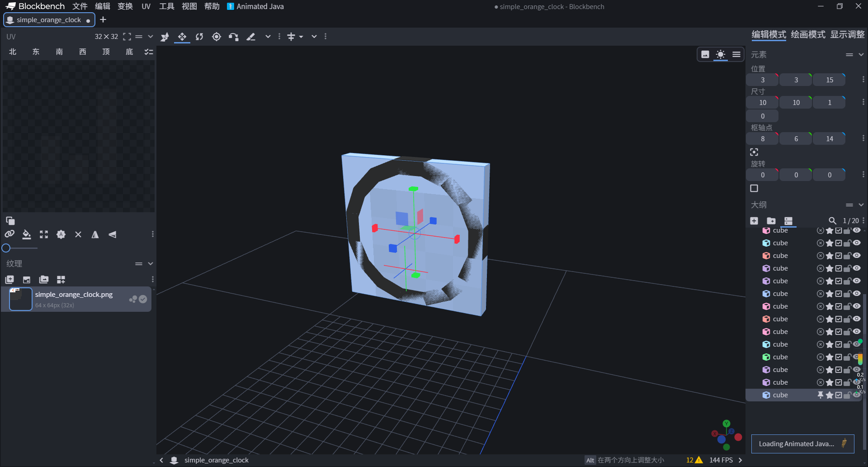Click the add group folder icon
The width and height of the screenshot is (868, 467).
coord(771,221)
